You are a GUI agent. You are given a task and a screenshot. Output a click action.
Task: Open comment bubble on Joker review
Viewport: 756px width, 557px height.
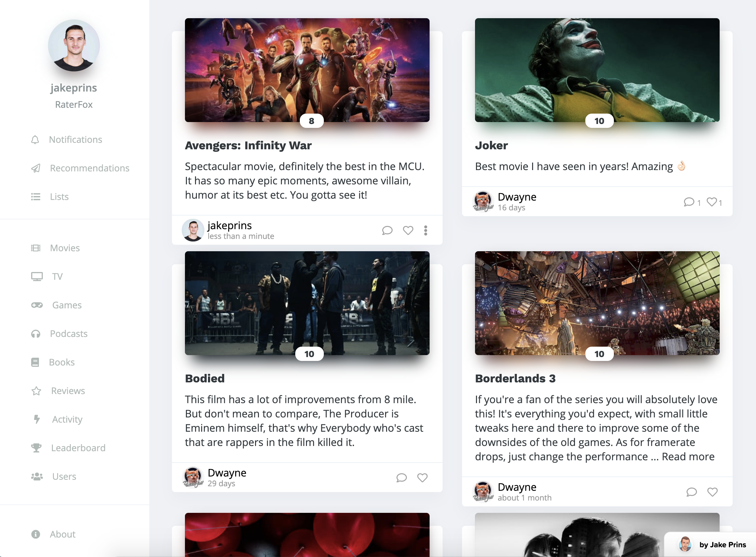(x=689, y=202)
